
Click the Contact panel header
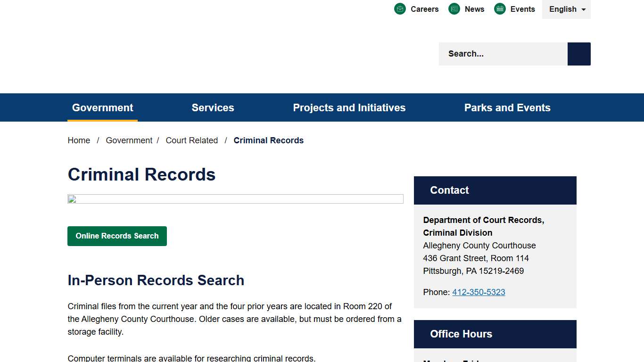coord(449,190)
